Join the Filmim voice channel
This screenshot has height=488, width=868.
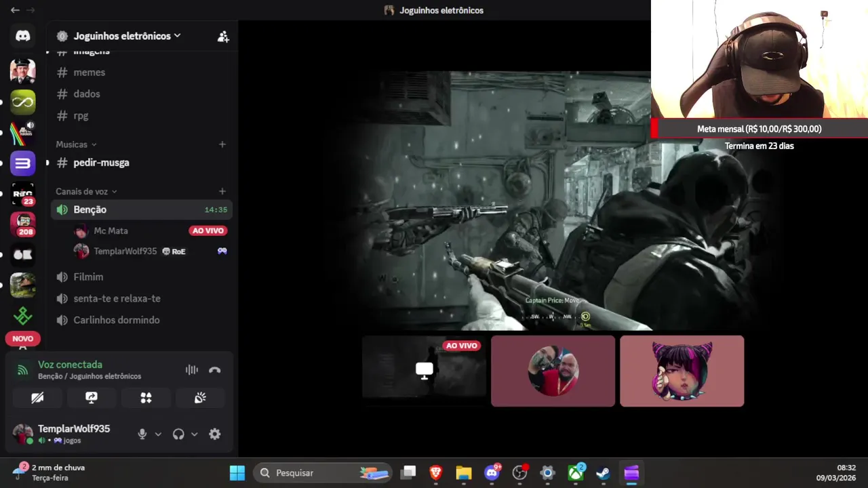pos(142,277)
